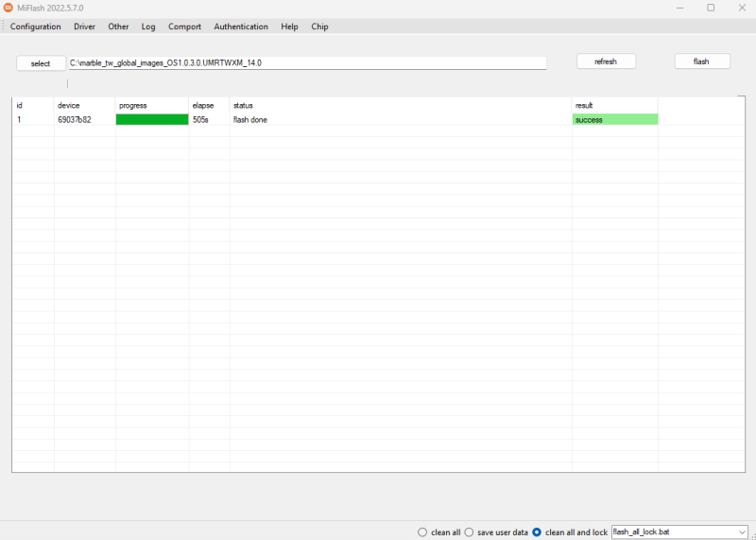
Task: Click the device column header
Action: pyautogui.click(x=84, y=105)
